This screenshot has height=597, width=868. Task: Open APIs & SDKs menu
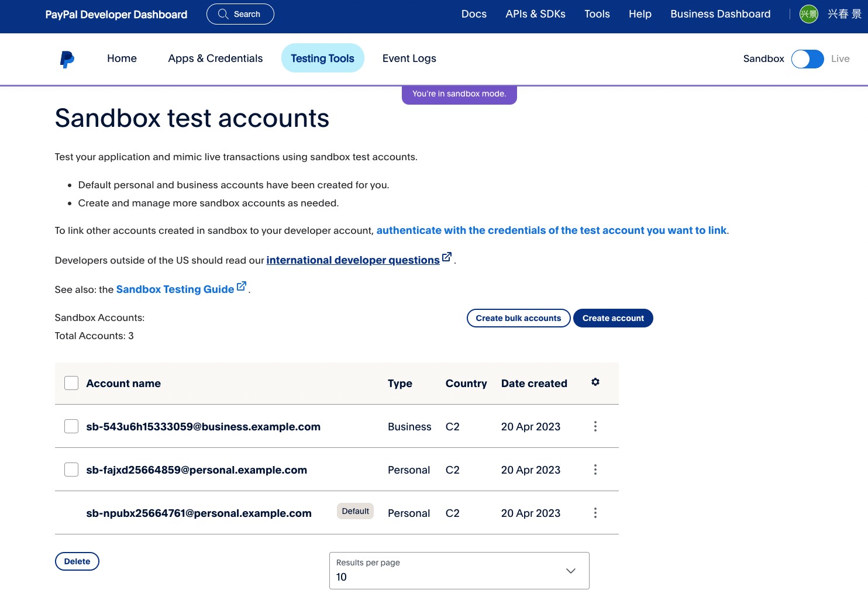[x=535, y=14]
